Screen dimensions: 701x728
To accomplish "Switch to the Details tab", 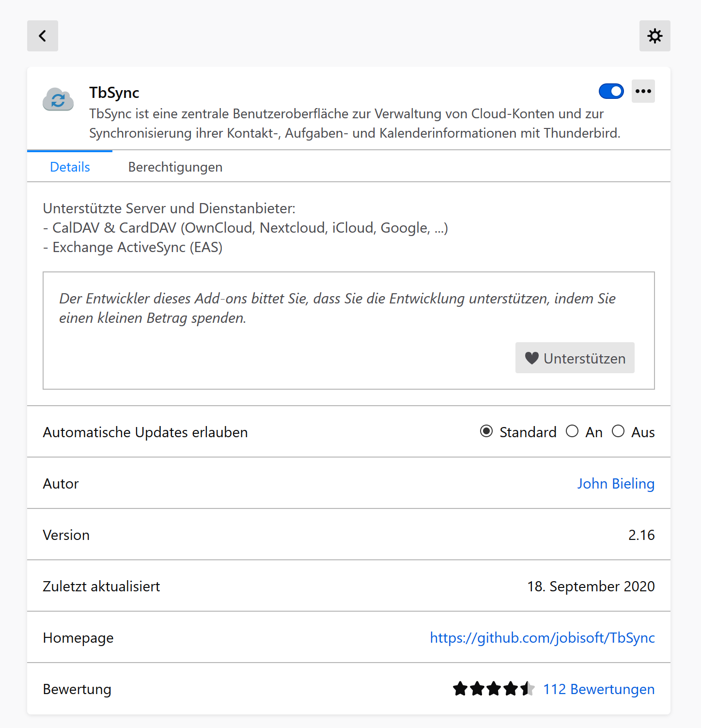I will (x=70, y=167).
